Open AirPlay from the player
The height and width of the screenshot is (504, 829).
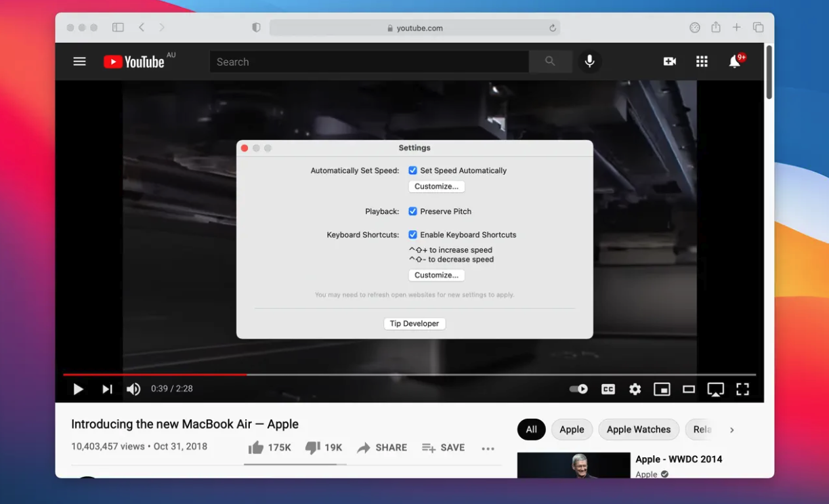pos(715,390)
